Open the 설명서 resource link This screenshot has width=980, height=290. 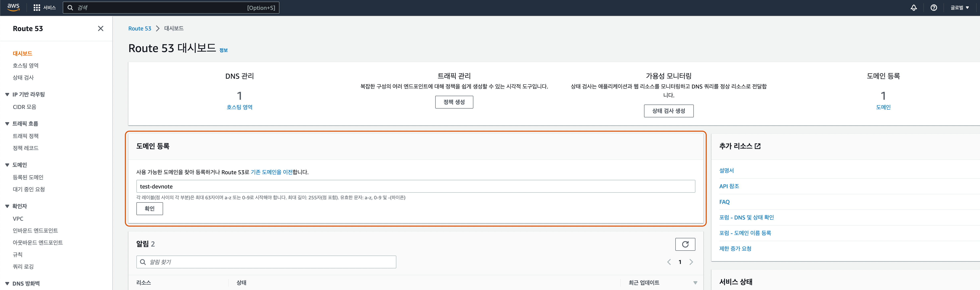726,171
